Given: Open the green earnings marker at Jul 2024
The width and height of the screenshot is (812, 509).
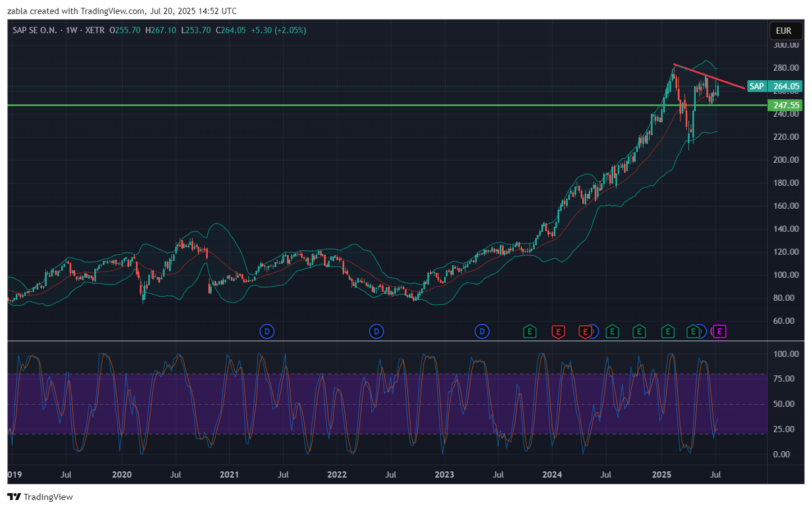Looking at the screenshot, I should (x=612, y=332).
